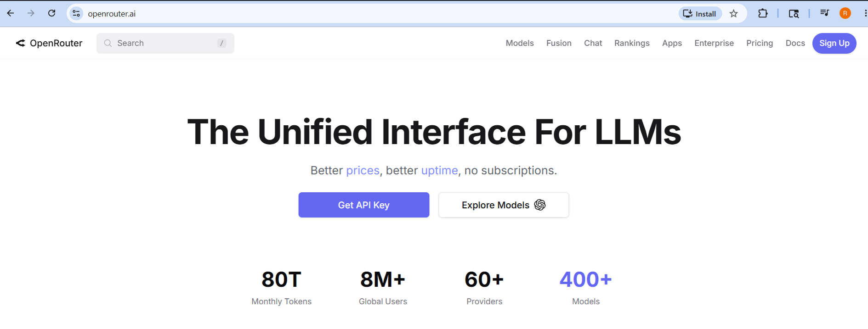Click Get API Key button
The width and height of the screenshot is (868, 329).
tap(364, 205)
